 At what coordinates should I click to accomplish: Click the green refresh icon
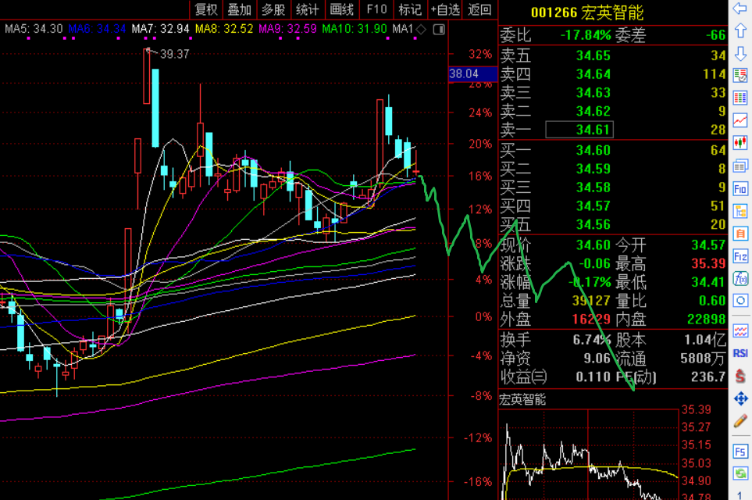[740, 474]
